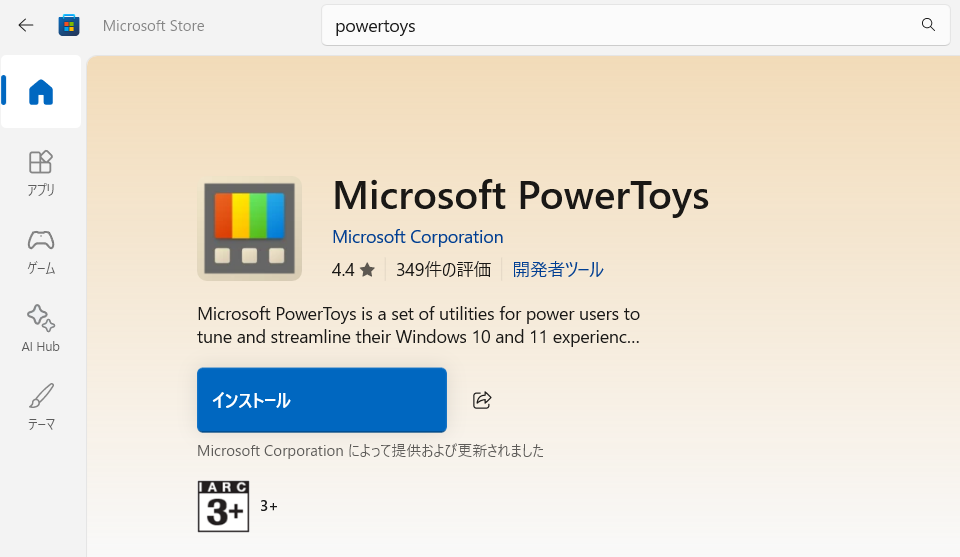Open the ゲーム section in sidebar
The image size is (960, 557).
coord(41,251)
